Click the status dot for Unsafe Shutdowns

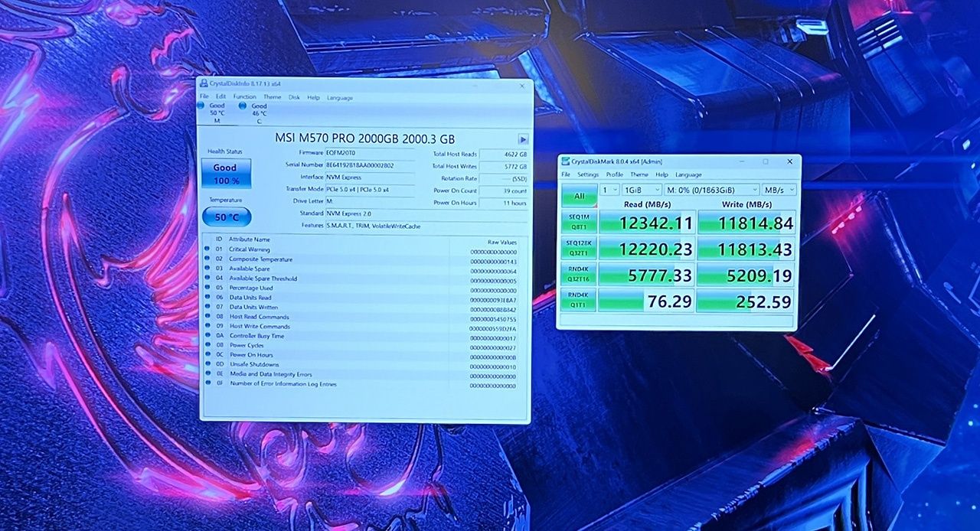pyautogui.click(x=207, y=365)
